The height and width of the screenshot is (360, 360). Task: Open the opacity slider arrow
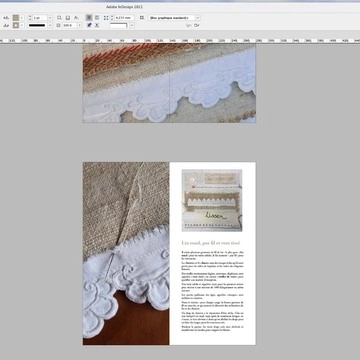79,25
